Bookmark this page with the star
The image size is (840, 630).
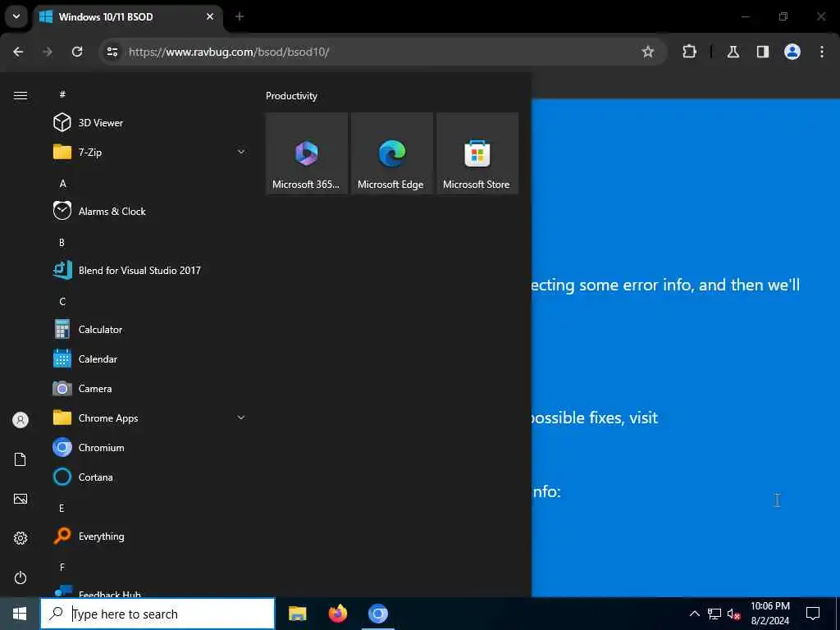tap(648, 52)
